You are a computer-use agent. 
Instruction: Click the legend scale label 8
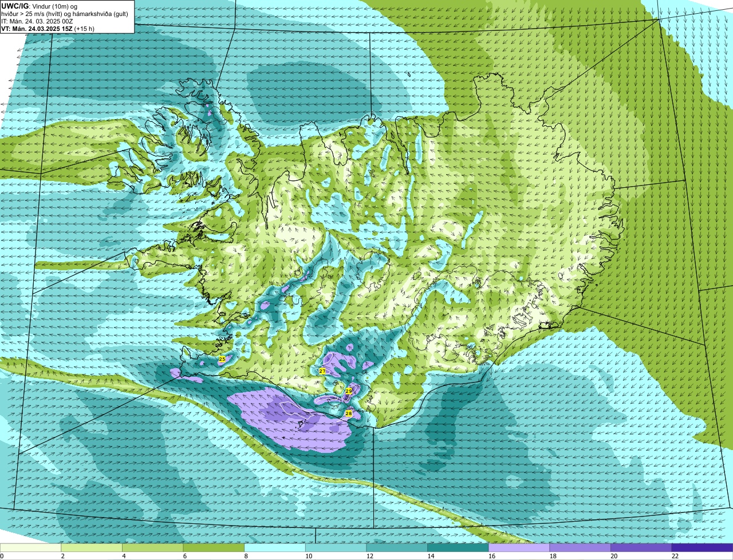pos(246,556)
